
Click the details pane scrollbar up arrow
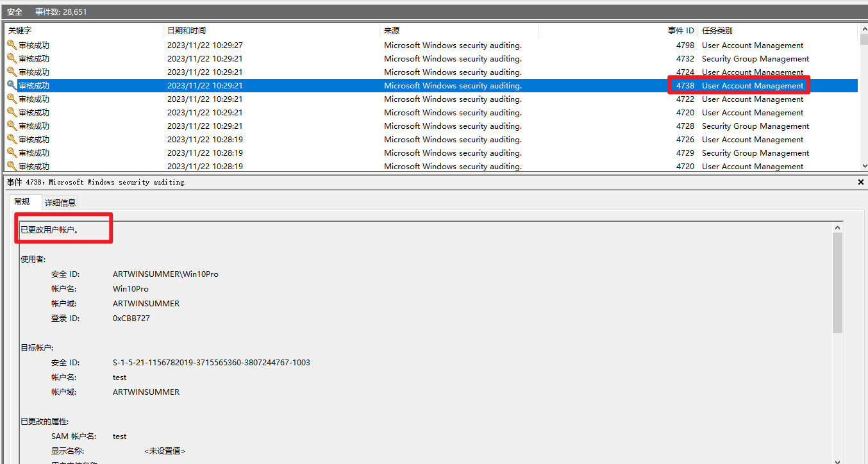pos(837,228)
